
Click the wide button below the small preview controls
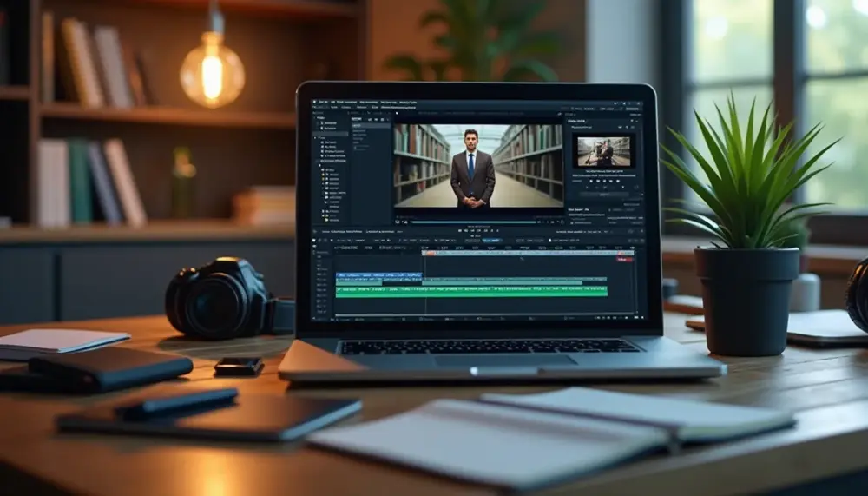coord(605,194)
